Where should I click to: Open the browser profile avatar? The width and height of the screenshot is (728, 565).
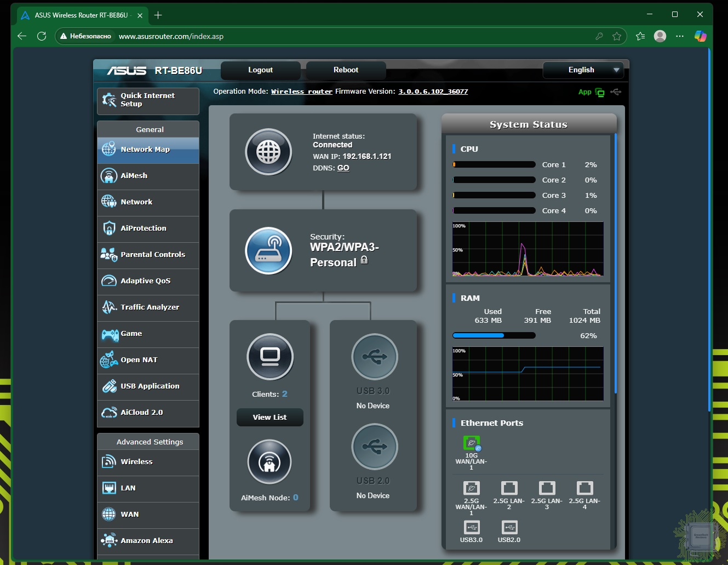pos(660,36)
